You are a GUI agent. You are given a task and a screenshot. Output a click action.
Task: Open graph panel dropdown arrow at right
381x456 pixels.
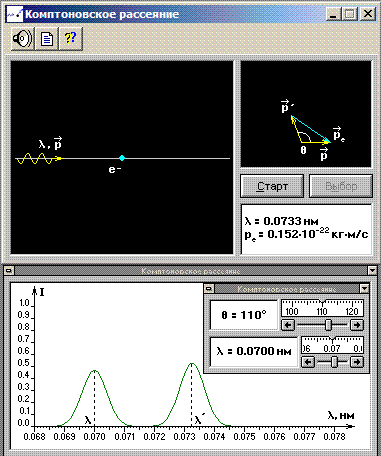click(372, 270)
